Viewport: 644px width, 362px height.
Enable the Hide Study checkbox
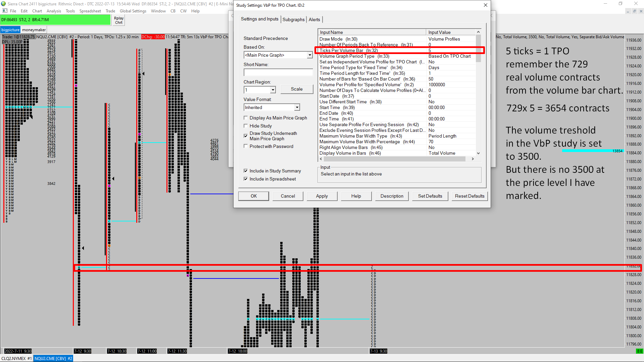pyautogui.click(x=246, y=126)
